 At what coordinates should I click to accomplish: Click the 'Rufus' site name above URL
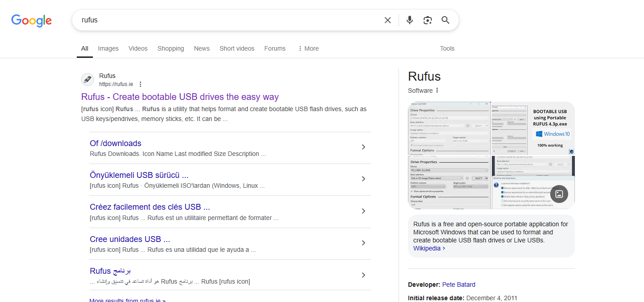(107, 76)
